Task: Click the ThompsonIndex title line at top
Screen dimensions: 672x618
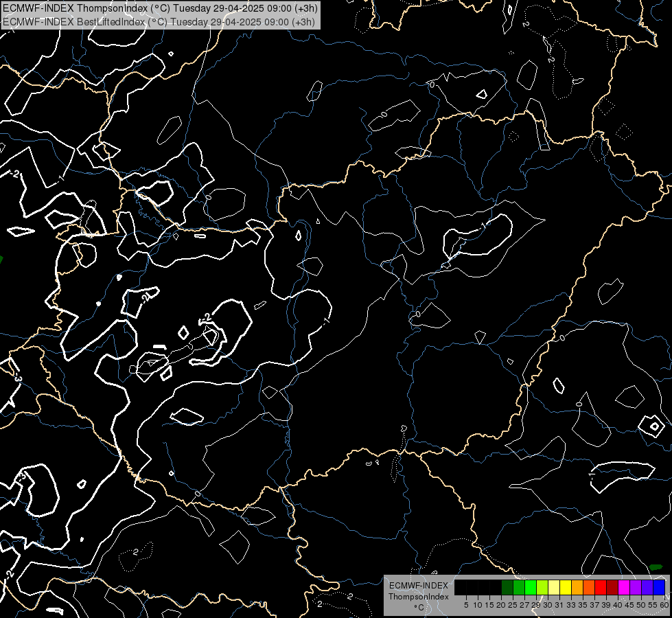Action: (x=160, y=8)
